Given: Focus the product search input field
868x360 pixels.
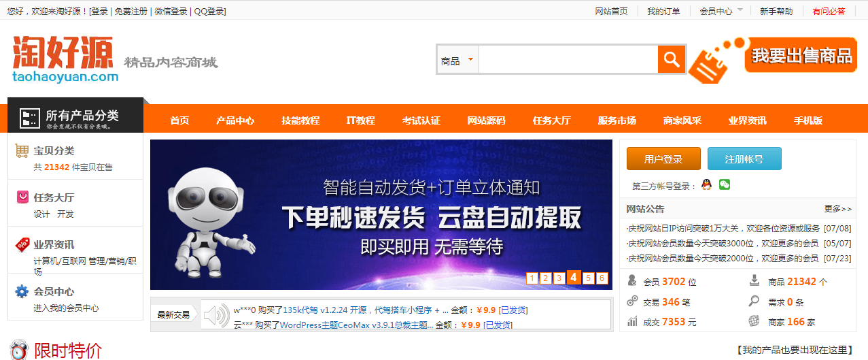Looking at the screenshot, I should click(x=568, y=61).
